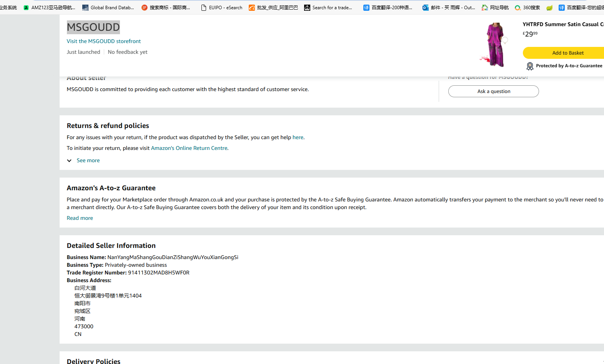Click the city line 南阳市
The width and height of the screenshot is (604, 364).
(x=83, y=303)
